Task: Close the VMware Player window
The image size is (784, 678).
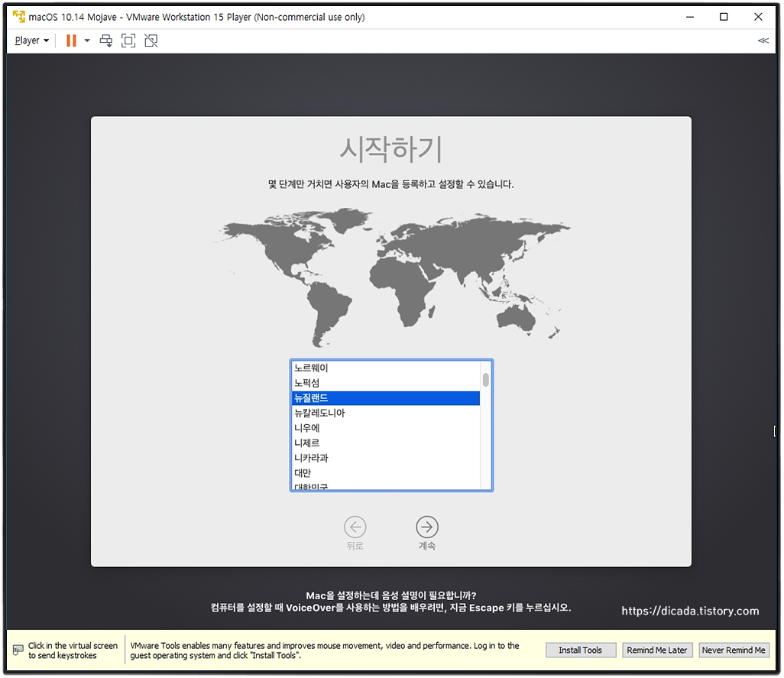Action: pos(758,17)
